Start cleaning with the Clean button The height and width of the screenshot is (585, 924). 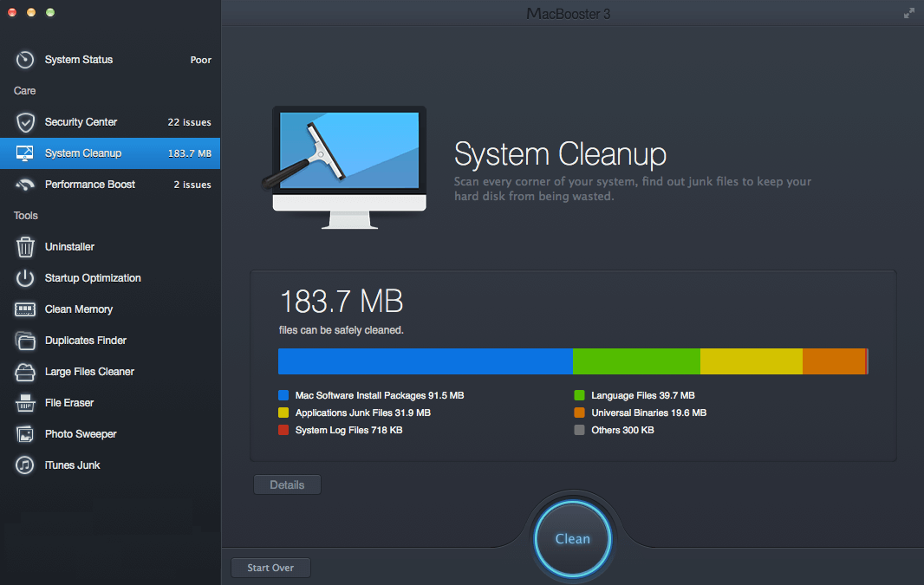[573, 538]
